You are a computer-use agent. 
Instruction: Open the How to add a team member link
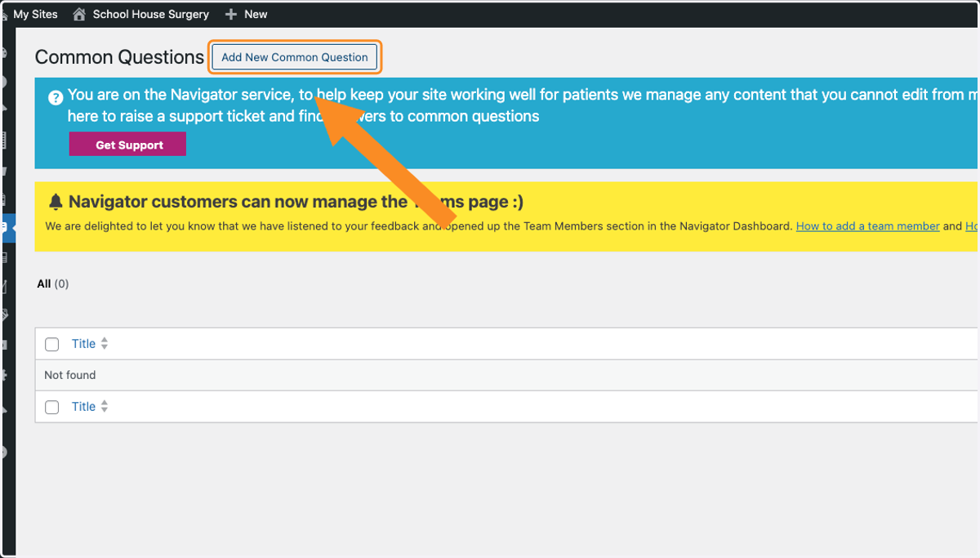(x=868, y=226)
